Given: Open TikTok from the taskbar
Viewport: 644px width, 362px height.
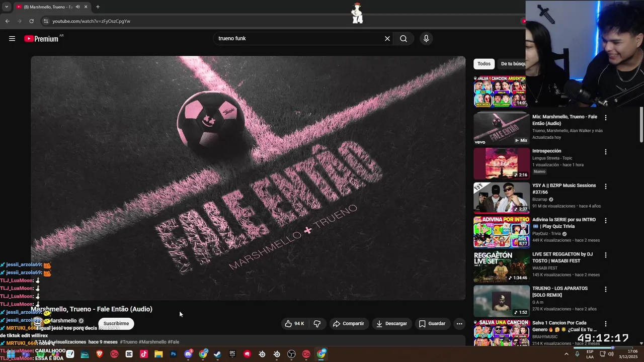Looking at the screenshot, I should click(x=144, y=354).
